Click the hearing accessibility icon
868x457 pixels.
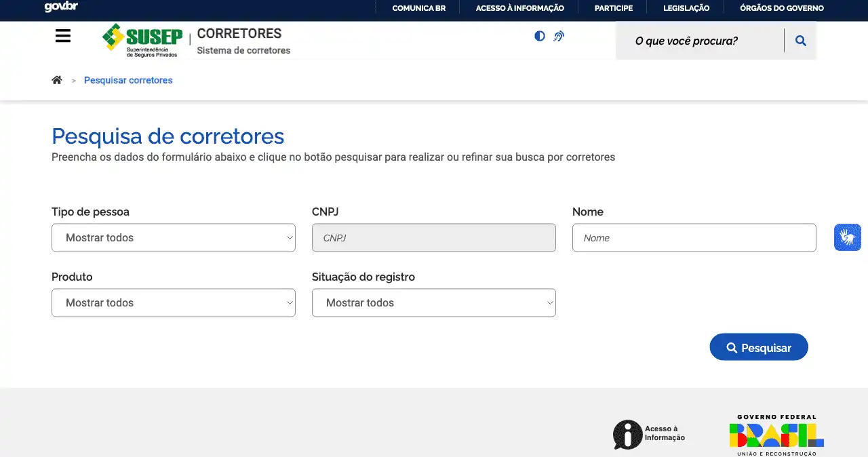tap(559, 37)
